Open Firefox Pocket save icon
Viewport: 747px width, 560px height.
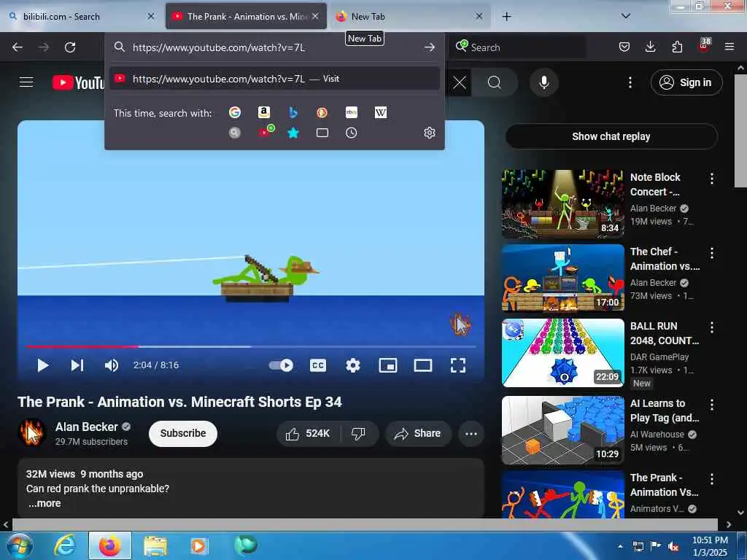[624, 47]
